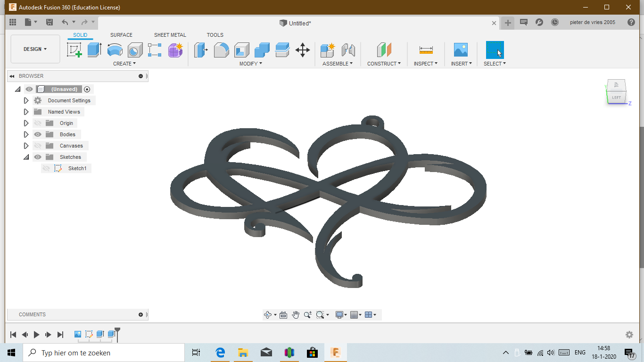Toggle visibility of the Canvases folder
Image resolution: width=644 pixels, height=362 pixels.
[38, 146]
